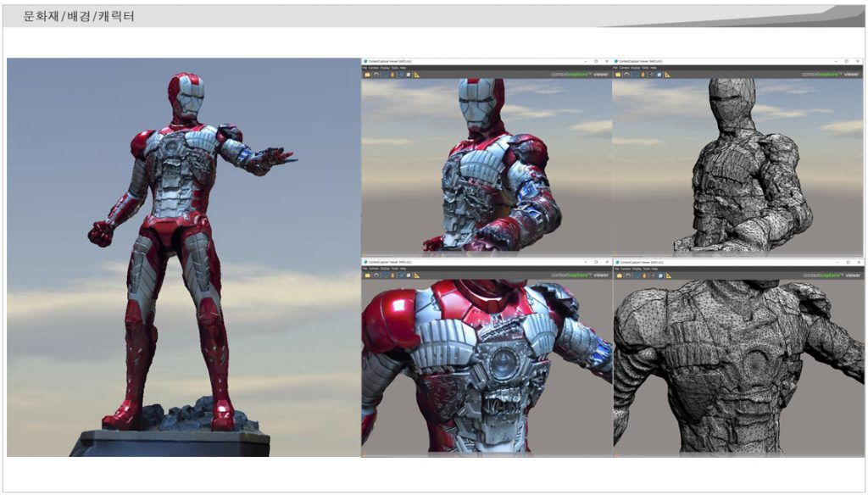Open the Help menu in upper textured viewer
This screenshot has height=495, width=868.
point(403,68)
